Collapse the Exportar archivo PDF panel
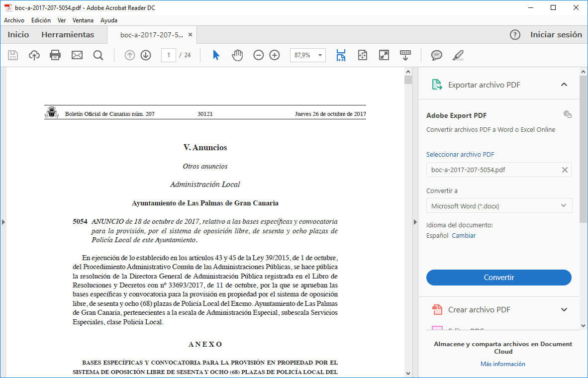Screen dimensions: 588x378 click(564, 85)
